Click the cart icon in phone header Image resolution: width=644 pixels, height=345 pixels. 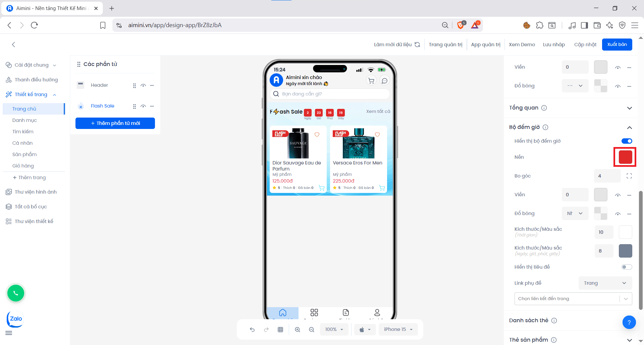(x=371, y=81)
